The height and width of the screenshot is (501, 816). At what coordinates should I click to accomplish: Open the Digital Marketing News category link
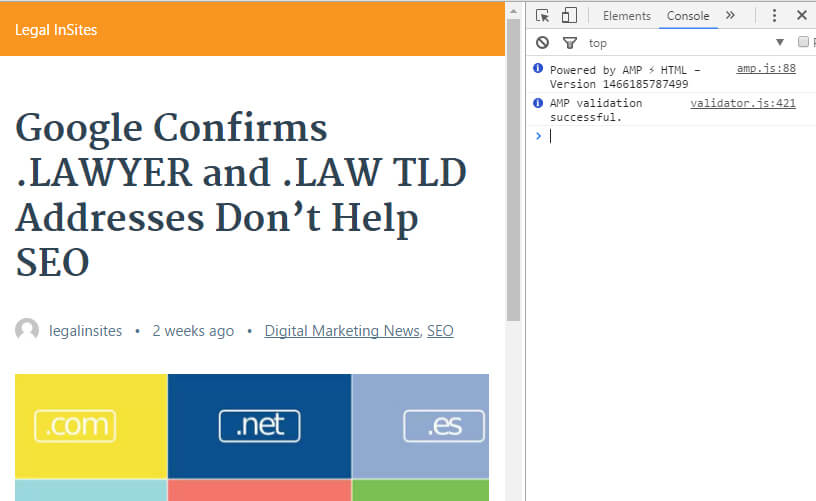342,331
